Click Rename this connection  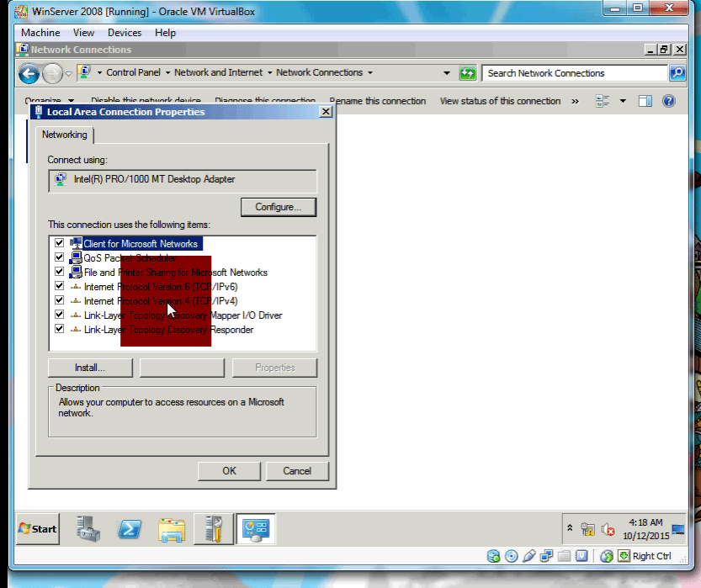[377, 101]
